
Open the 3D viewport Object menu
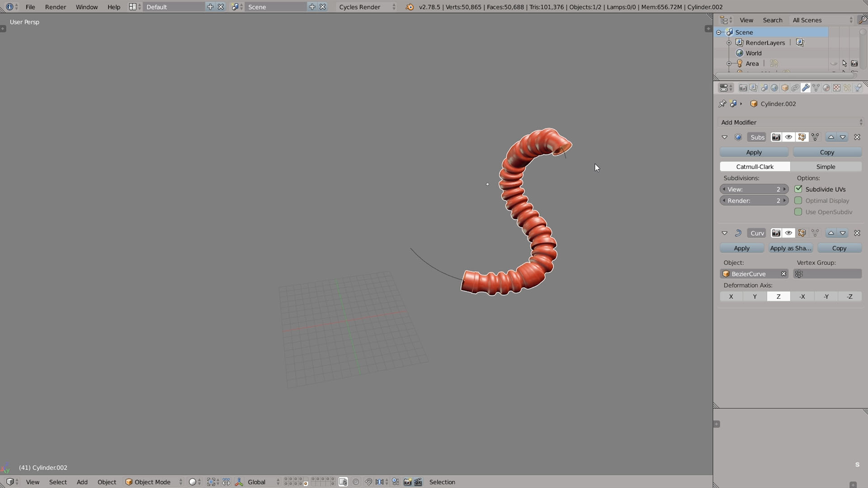click(x=107, y=482)
